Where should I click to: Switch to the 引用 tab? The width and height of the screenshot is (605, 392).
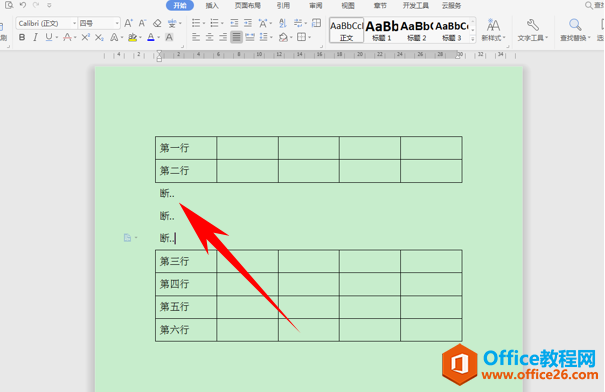pos(283,5)
